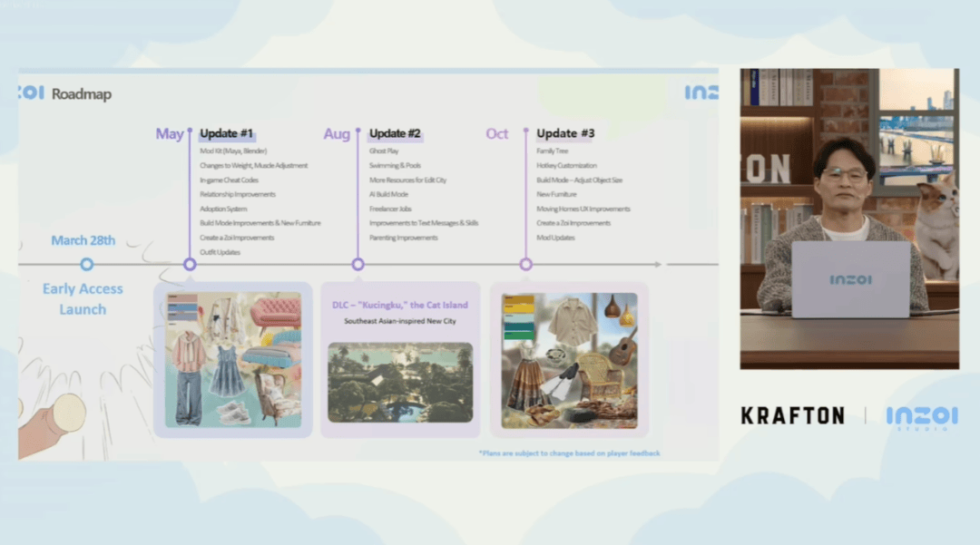
Task: Click the "Parenting Improvements" entry
Action: click(x=403, y=238)
